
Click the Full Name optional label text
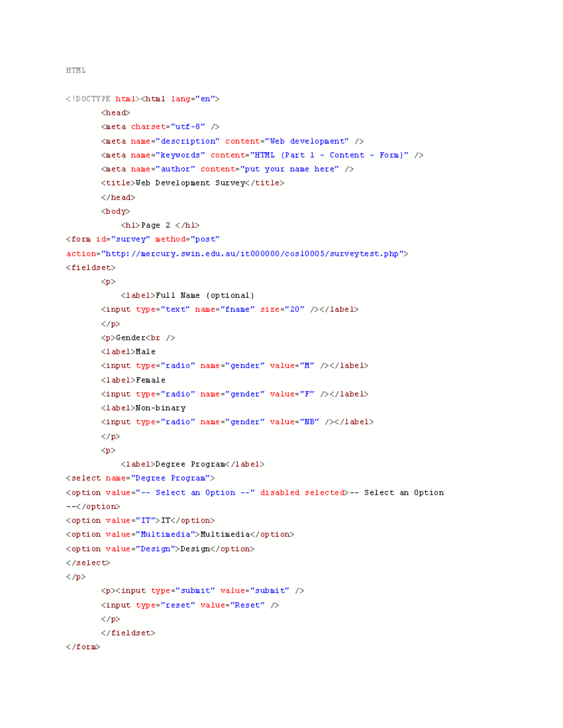click(188, 295)
